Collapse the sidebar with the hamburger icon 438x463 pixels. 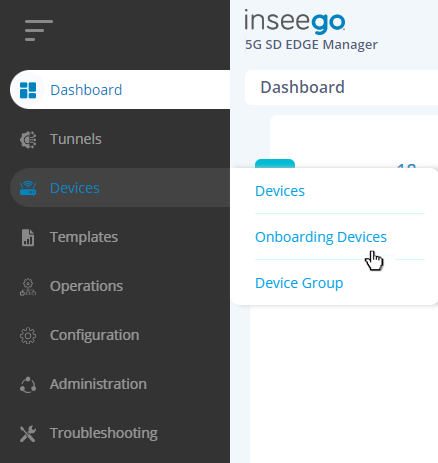(39, 30)
